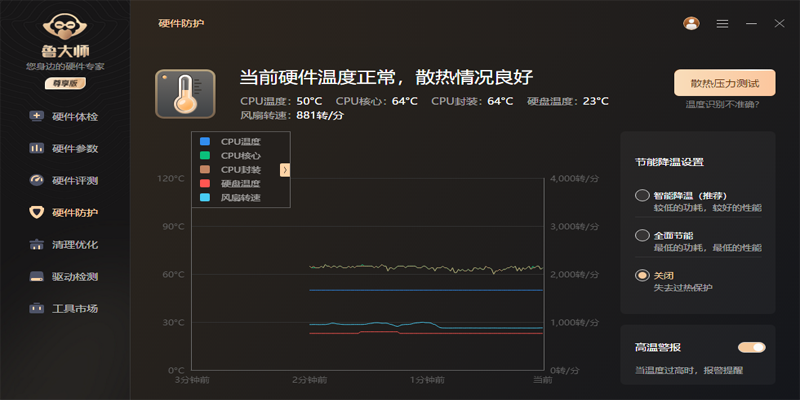Screen dimensions: 800x400
Task: Start the 散热压力测试 button
Action: click(725, 83)
